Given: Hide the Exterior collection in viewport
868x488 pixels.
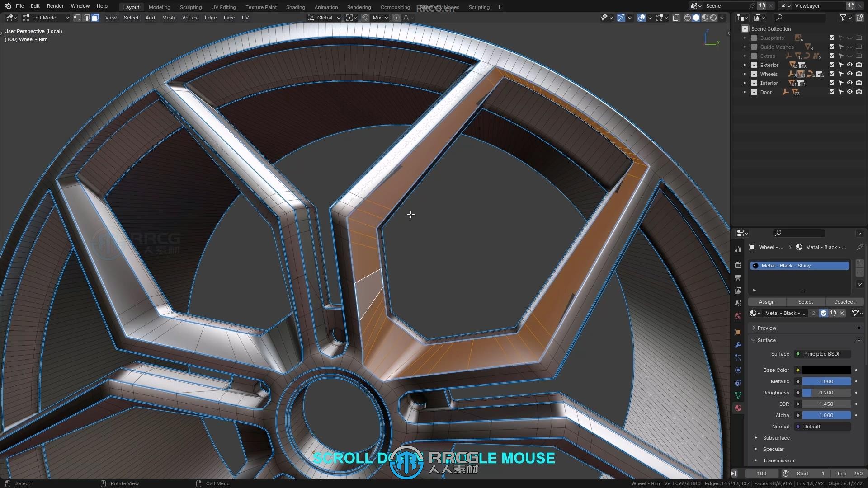Looking at the screenshot, I should click(849, 65).
